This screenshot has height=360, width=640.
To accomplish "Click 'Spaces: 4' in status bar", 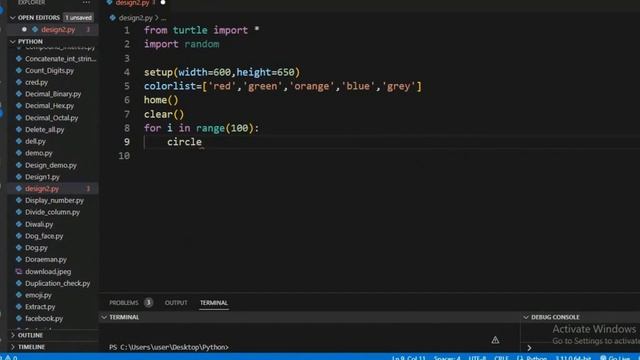I will click(447, 358).
